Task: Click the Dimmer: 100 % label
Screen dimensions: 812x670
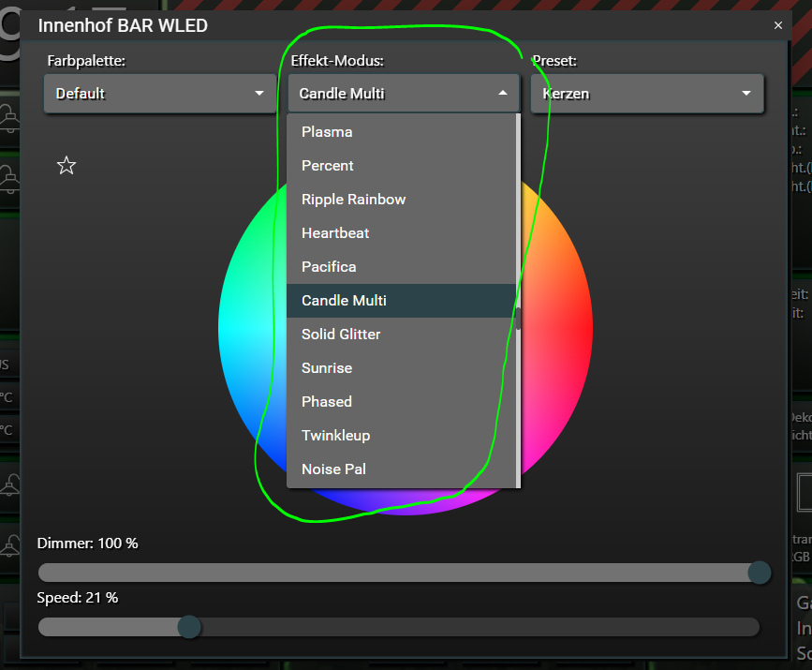Action: (x=87, y=543)
